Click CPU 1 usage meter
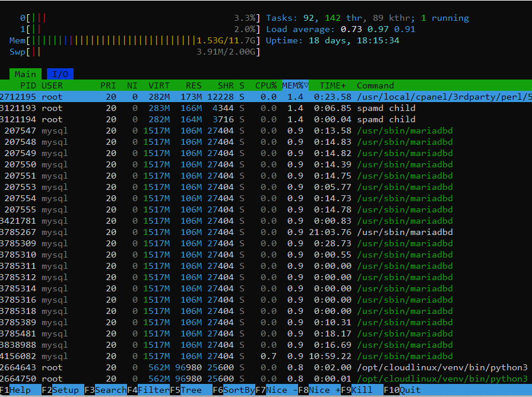 point(140,29)
